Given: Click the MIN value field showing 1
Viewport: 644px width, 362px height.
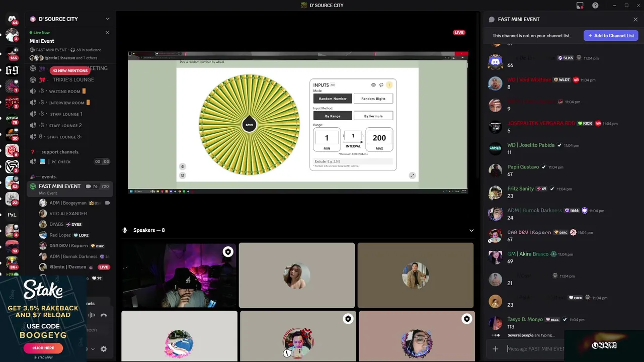Looking at the screenshot, I should coord(327,138).
